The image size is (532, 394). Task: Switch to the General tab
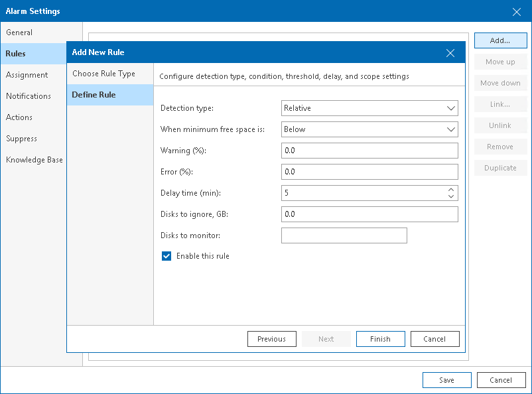(19, 33)
